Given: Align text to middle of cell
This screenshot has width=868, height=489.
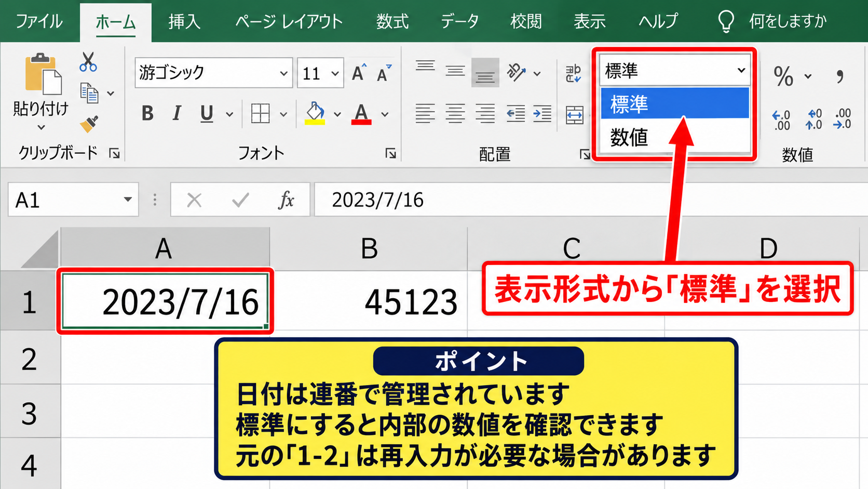Looking at the screenshot, I should point(455,71).
